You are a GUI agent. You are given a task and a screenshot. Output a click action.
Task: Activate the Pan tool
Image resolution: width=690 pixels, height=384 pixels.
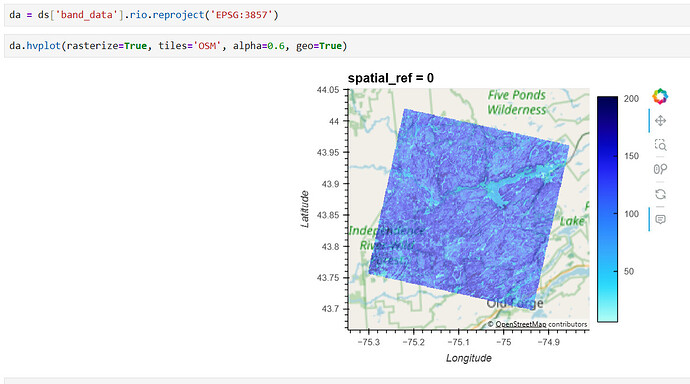[660, 121]
